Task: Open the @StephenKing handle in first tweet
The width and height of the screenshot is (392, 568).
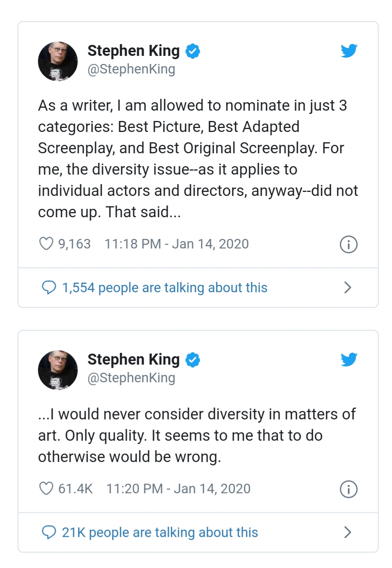Action: pyautogui.click(x=131, y=69)
